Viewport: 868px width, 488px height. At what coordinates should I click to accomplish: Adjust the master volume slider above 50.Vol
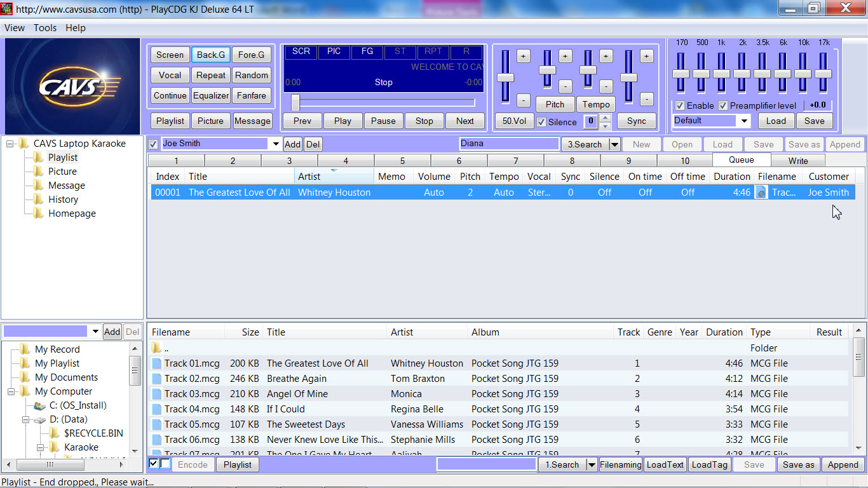tap(505, 77)
